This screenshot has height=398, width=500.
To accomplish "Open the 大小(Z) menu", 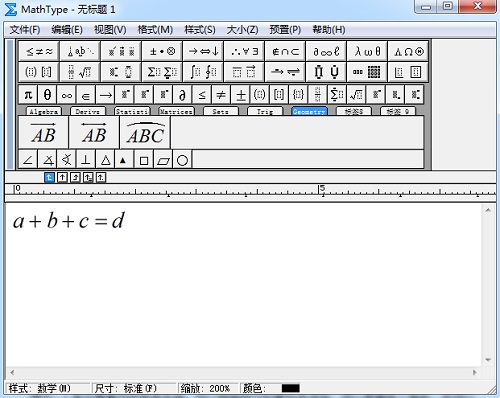I will pyautogui.click(x=242, y=30).
